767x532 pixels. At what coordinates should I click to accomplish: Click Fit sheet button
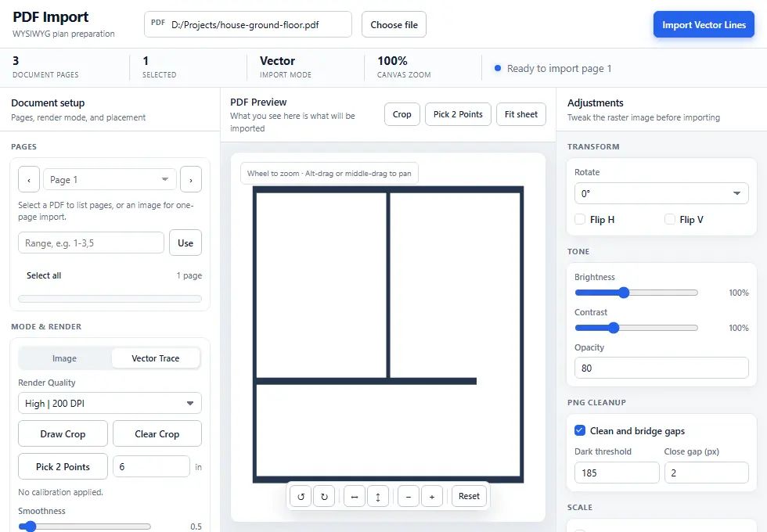521,114
